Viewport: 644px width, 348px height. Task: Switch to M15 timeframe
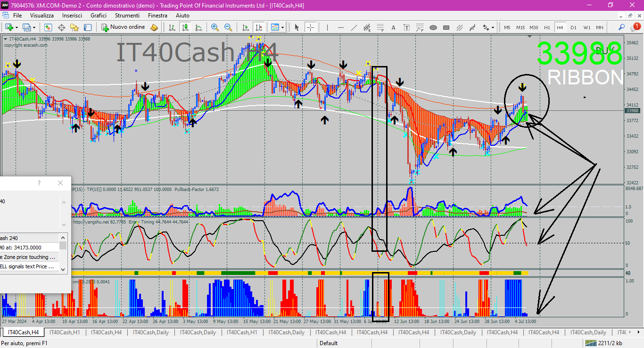click(x=520, y=27)
